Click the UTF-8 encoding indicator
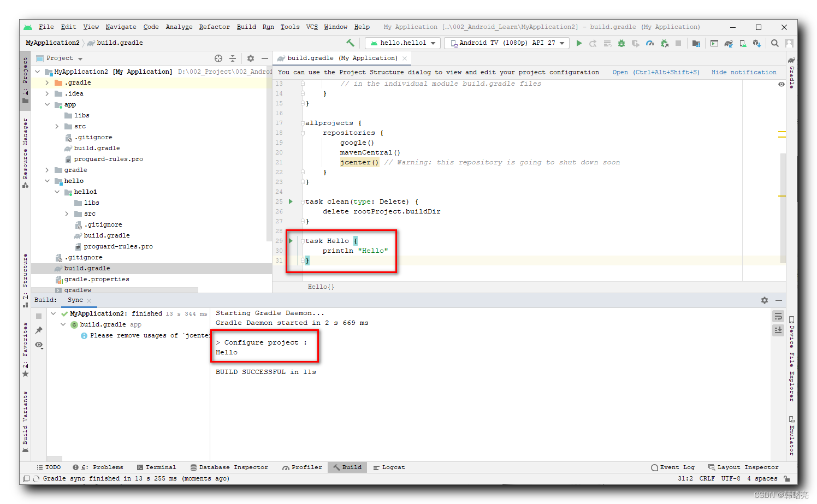 coord(731,479)
